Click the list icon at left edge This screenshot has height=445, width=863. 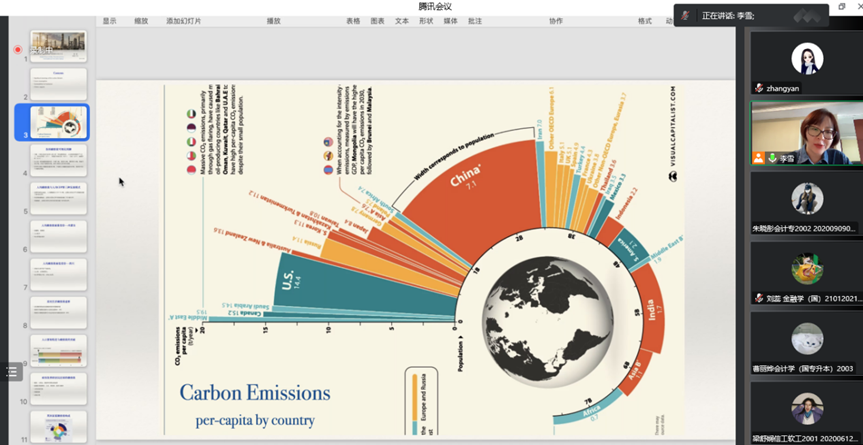point(12,371)
